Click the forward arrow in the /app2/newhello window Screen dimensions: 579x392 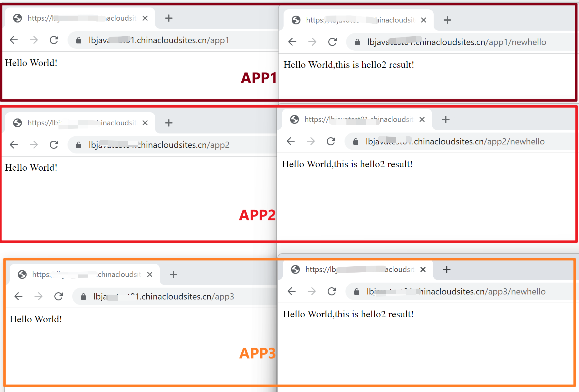coord(311,141)
